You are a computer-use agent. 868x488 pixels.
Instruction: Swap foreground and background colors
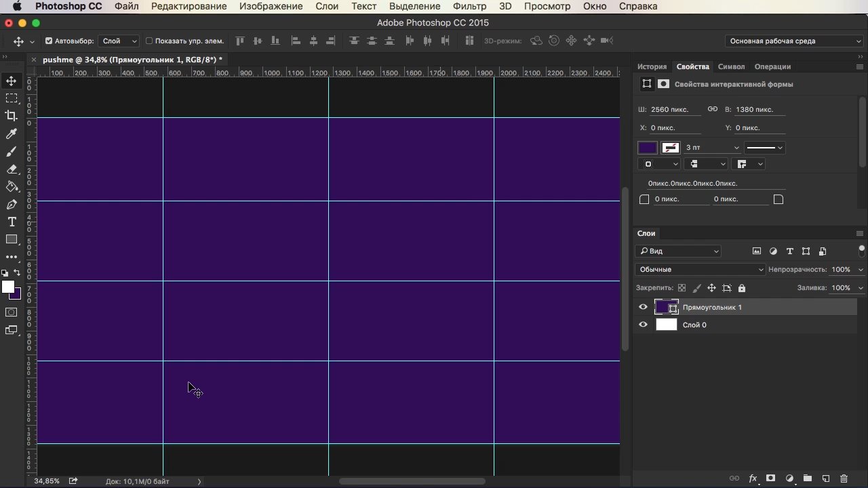click(17, 273)
